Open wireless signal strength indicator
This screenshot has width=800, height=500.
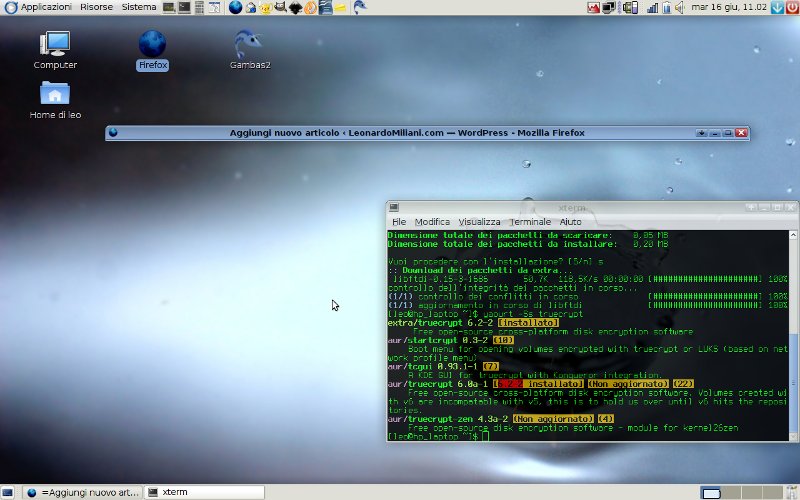click(x=653, y=7)
